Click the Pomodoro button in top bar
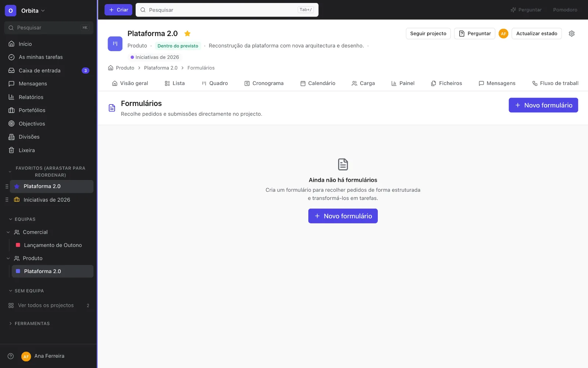Screen dimensions: 588x368 [x=565, y=10]
